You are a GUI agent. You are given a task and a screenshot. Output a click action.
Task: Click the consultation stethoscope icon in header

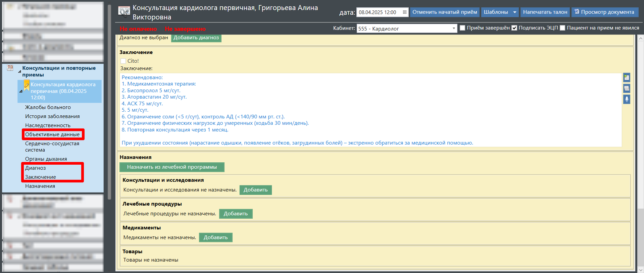tap(124, 12)
